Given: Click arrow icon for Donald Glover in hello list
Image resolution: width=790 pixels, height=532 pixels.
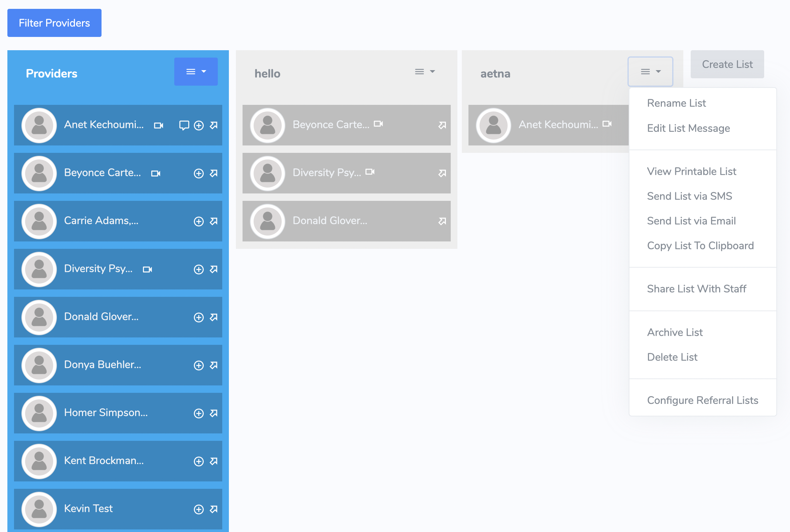Looking at the screenshot, I should coord(442,221).
